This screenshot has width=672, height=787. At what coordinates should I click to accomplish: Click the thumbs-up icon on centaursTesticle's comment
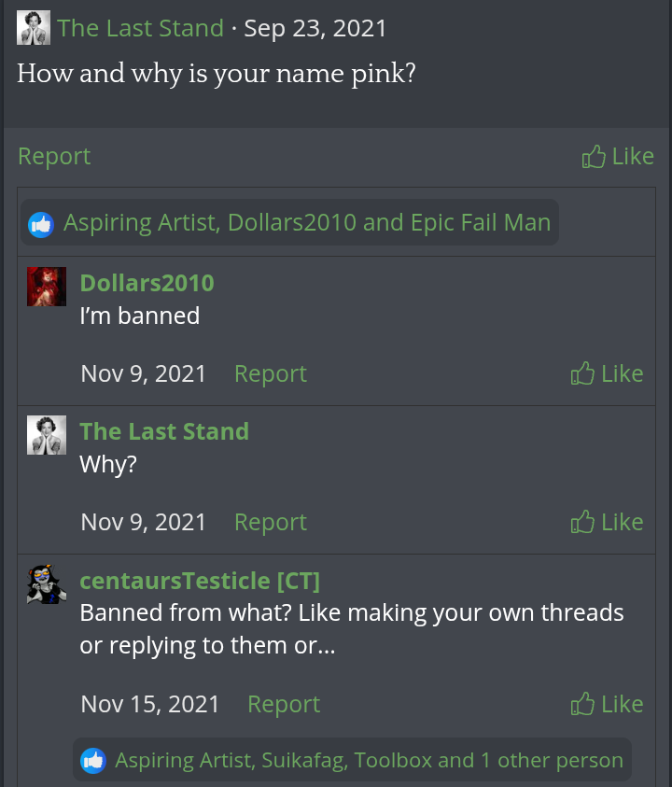(582, 704)
